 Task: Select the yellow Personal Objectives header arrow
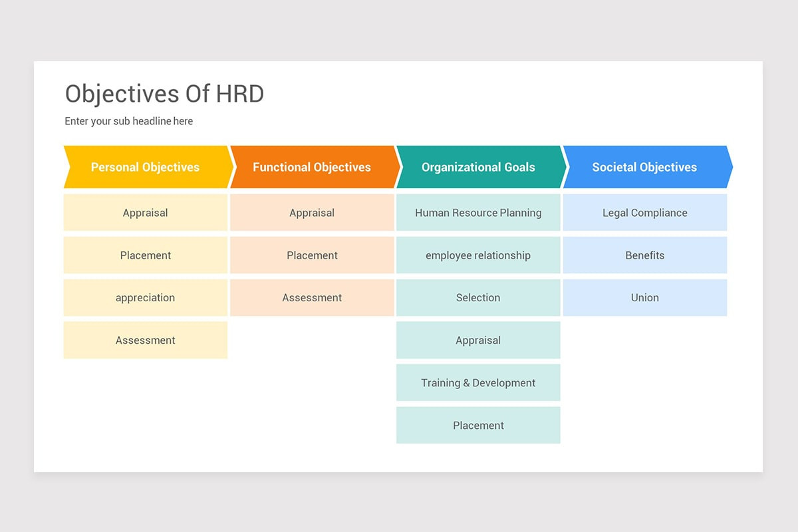point(149,167)
